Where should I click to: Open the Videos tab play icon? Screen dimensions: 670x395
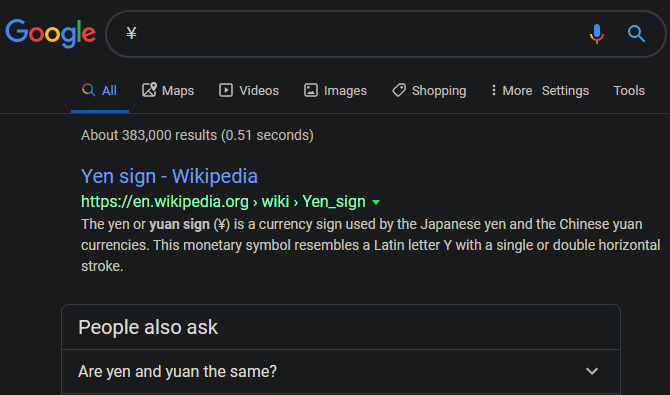(x=226, y=90)
